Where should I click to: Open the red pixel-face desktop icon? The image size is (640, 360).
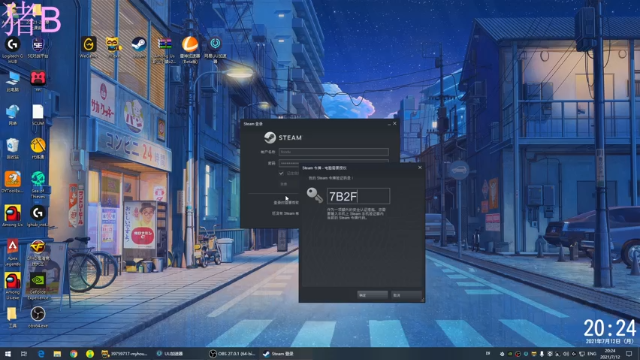[38, 78]
